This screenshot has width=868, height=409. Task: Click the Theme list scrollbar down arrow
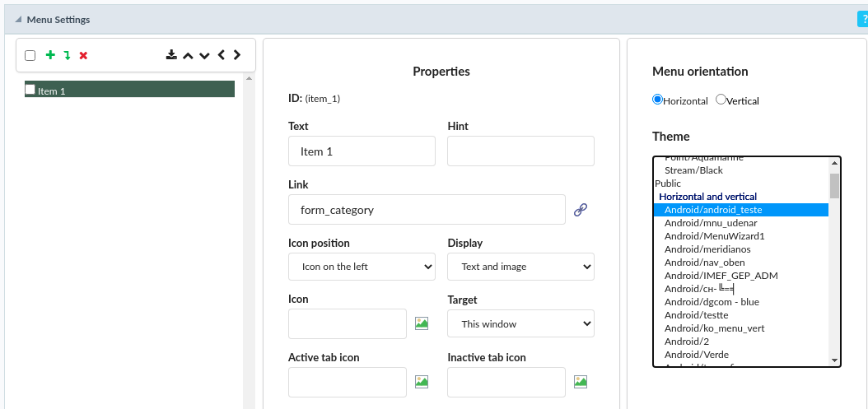pyautogui.click(x=834, y=360)
